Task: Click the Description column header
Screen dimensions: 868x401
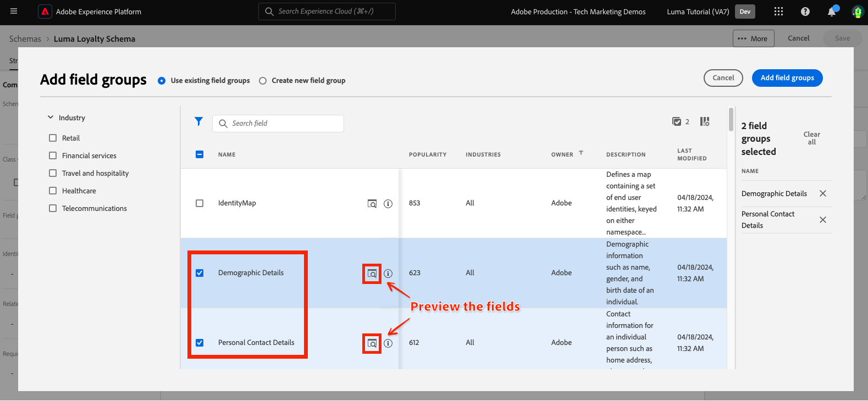Action: coord(626,155)
